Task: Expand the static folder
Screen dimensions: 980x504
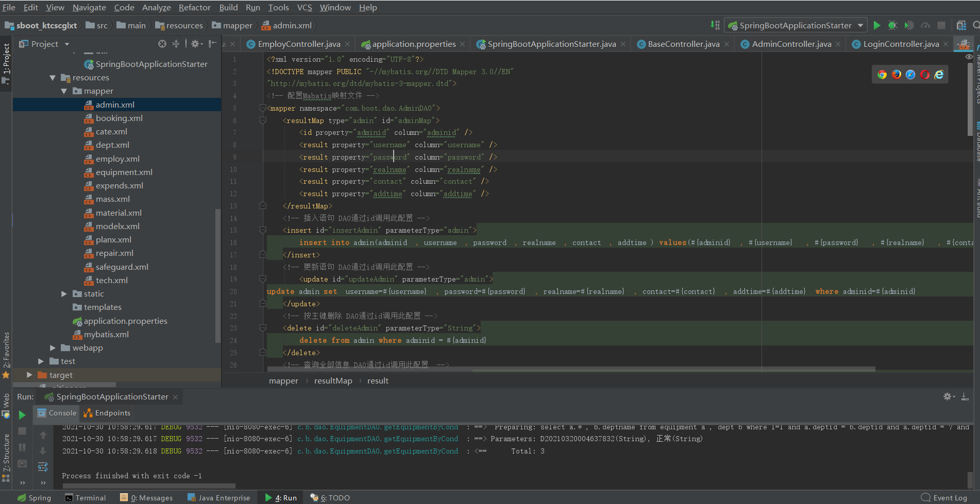Action: [64, 294]
